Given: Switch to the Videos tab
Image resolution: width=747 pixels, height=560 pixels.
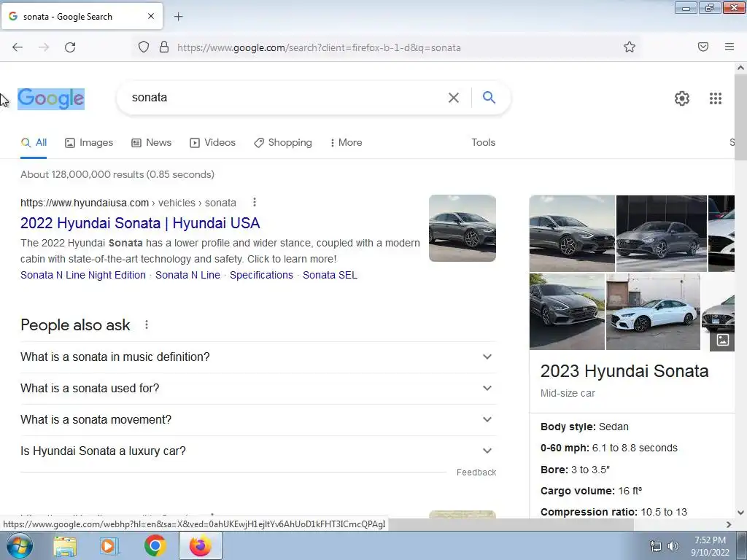Looking at the screenshot, I should [x=212, y=142].
